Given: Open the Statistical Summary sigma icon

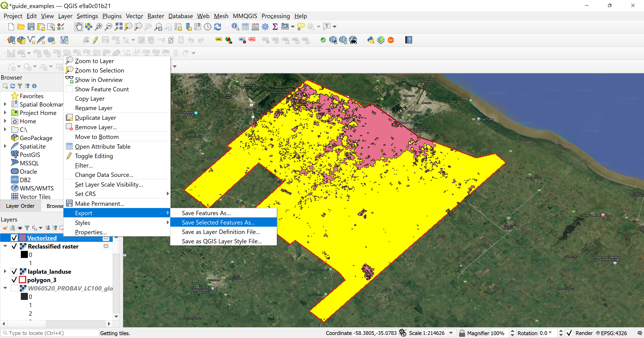Looking at the screenshot, I should tap(275, 27).
